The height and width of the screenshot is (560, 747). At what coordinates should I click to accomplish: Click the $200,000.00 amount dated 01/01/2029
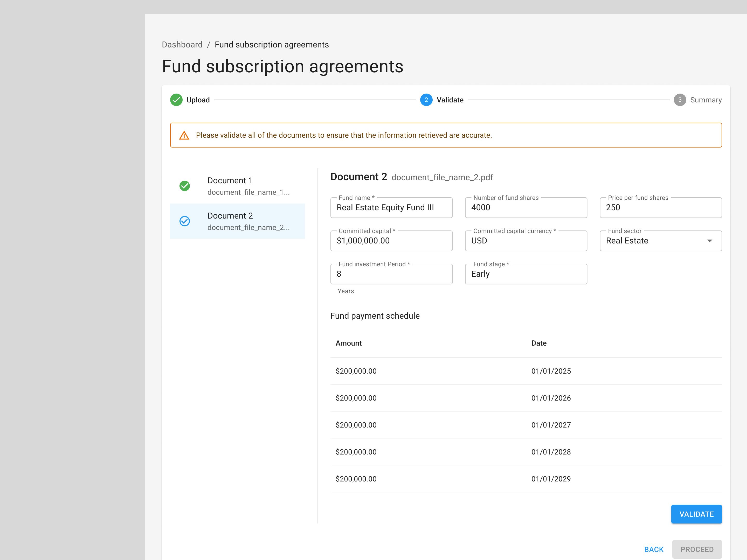356,479
